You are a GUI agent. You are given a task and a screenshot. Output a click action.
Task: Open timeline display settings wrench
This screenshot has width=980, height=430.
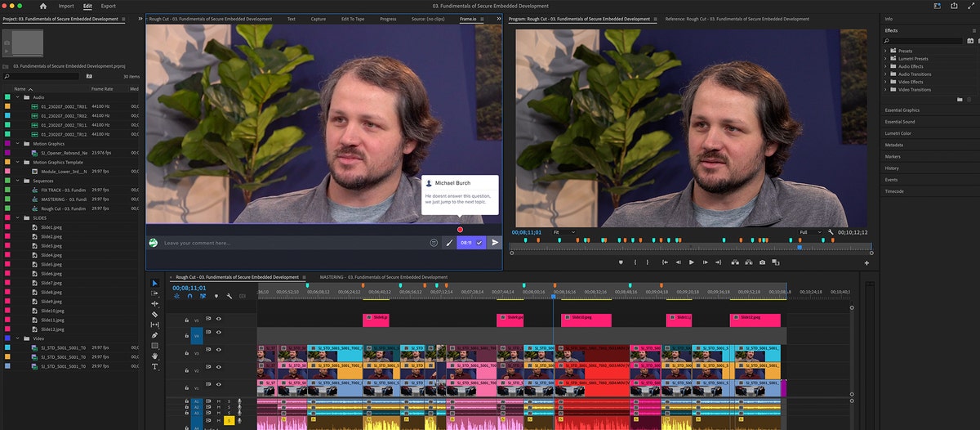pos(229,297)
